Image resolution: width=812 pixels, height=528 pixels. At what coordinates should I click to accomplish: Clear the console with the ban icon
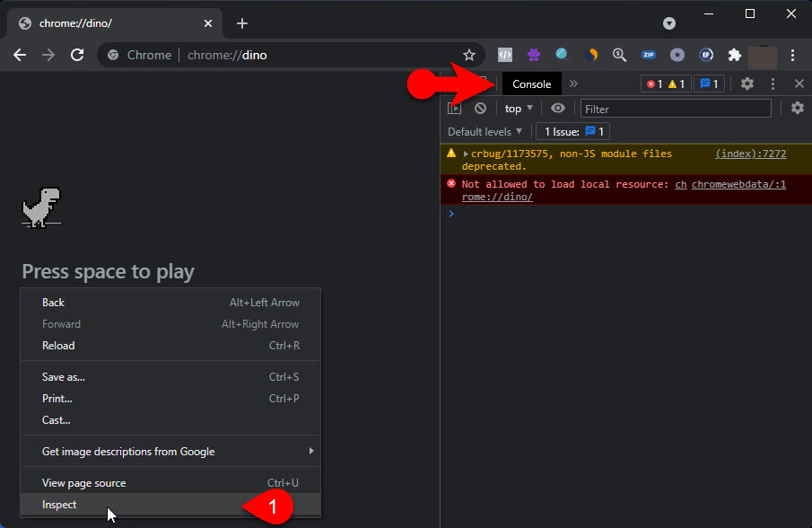pyautogui.click(x=480, y=109)
